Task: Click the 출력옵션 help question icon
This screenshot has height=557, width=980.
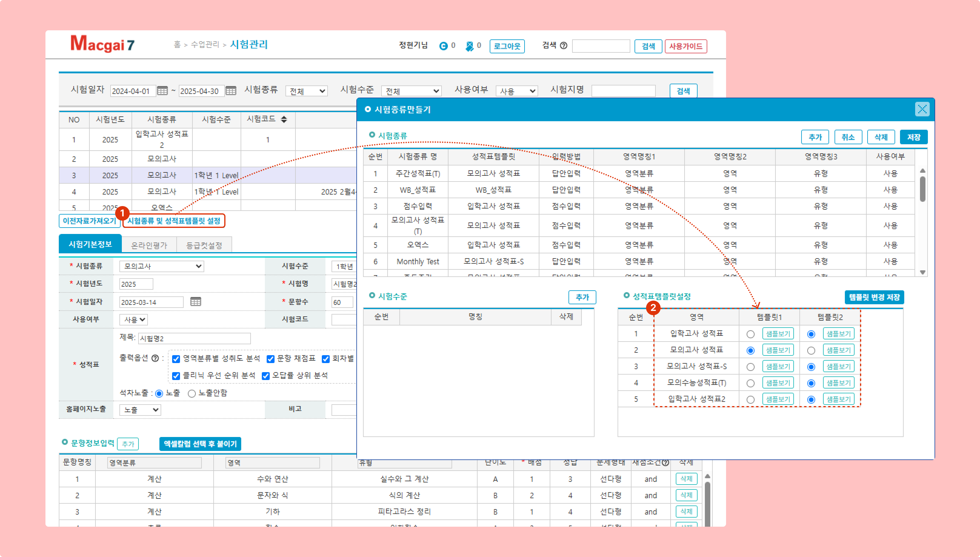Action: pos(155,359)
